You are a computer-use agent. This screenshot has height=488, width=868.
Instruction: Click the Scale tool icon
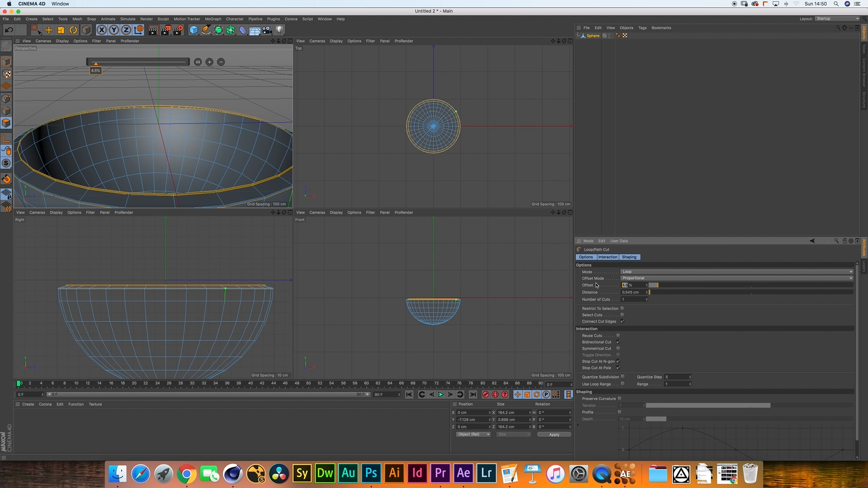61,30
